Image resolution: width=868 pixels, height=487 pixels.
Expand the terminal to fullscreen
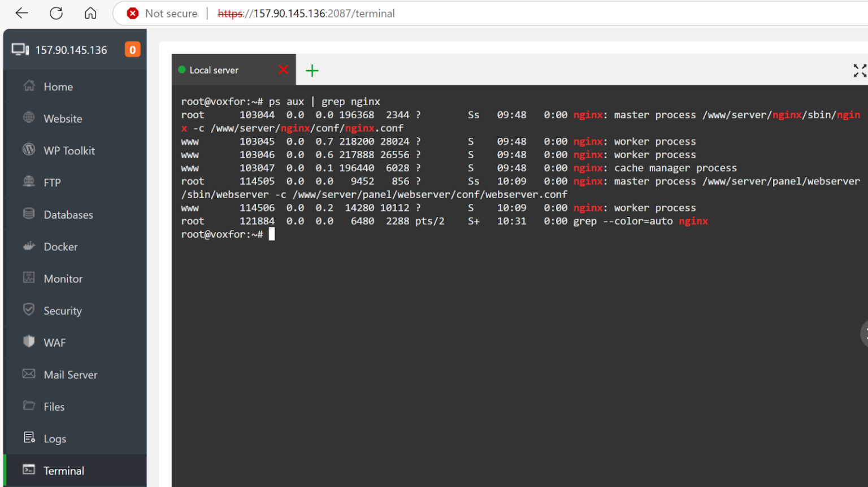[x=859, y=71]
